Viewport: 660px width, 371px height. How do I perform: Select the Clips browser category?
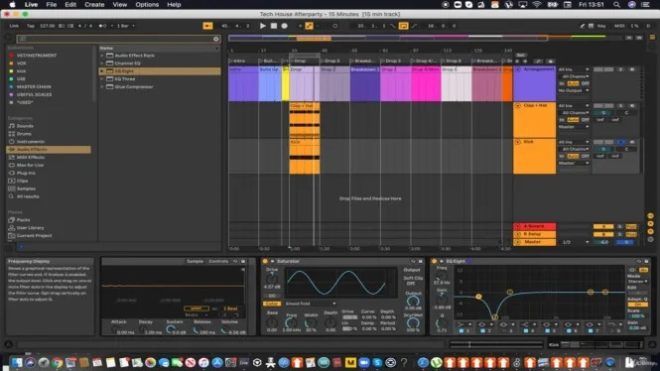(x=22, y=181)
